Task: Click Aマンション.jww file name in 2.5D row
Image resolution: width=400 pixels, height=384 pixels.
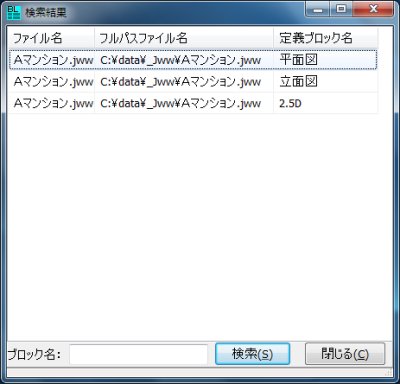Action: click(x=52, y=103)
